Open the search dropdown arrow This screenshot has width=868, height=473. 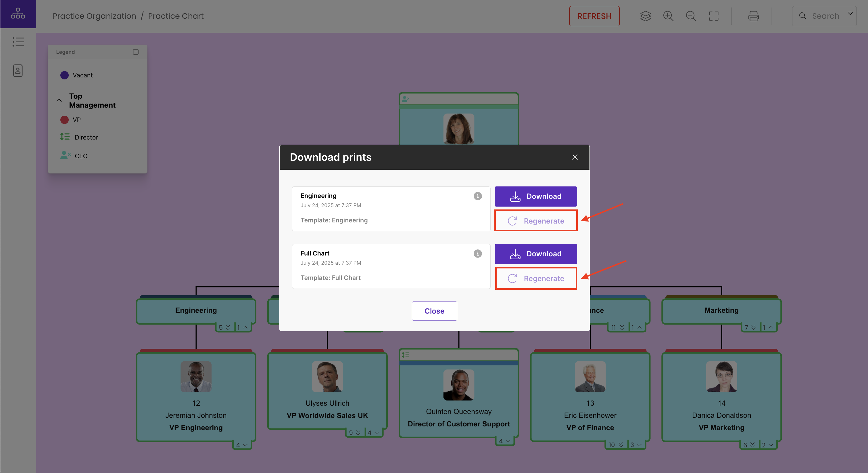(x=850, y=14)
